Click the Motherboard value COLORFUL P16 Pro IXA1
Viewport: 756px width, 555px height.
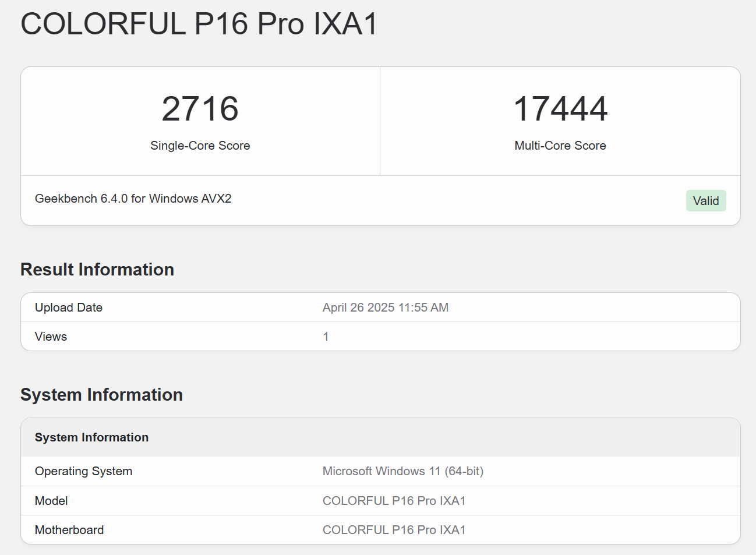coord(394,530)
